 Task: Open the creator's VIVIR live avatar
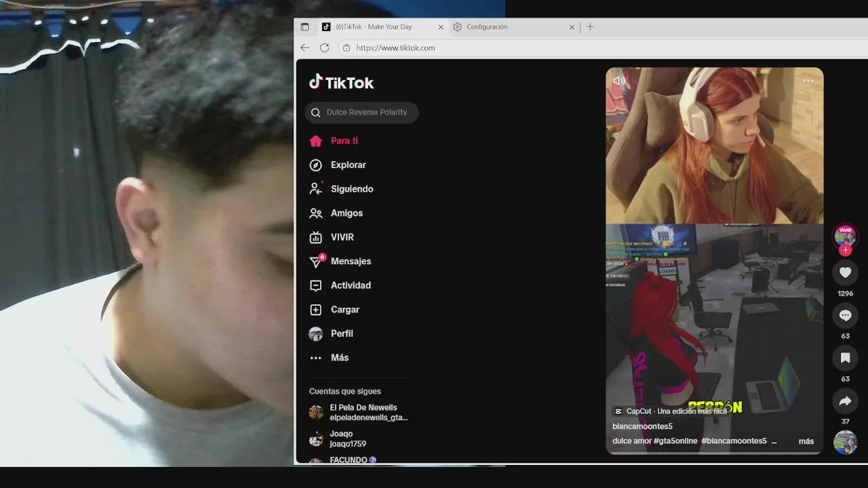click(845, 236)
